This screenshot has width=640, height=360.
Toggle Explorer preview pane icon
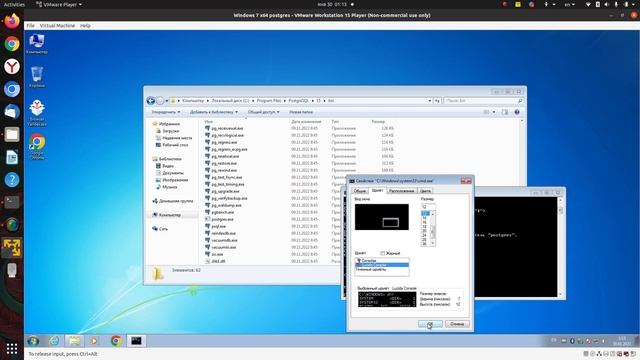(x=505, y=112)
